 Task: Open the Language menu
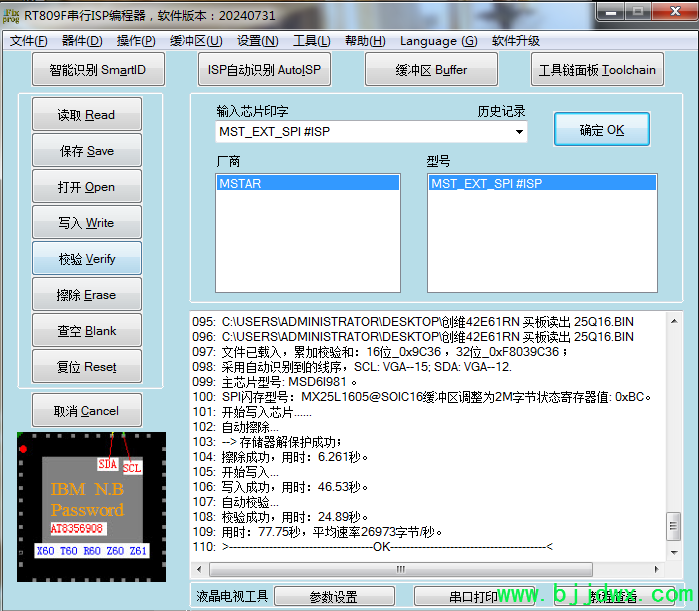click(438, 41)
